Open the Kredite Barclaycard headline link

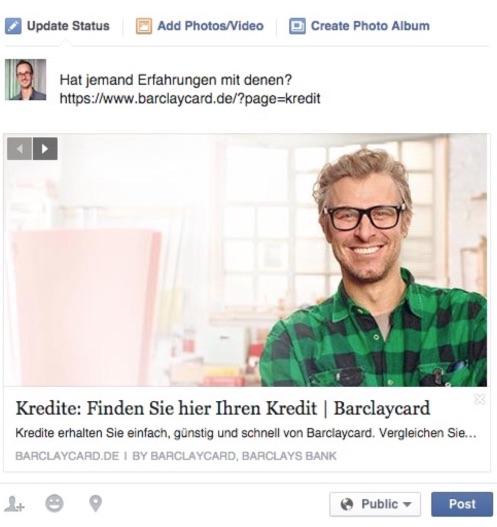(223, 408)
